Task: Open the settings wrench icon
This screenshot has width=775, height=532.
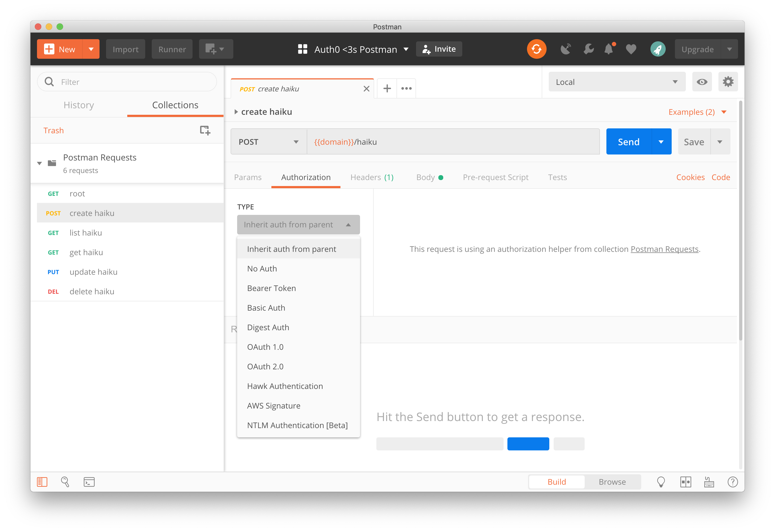Action: click(588, 49)
